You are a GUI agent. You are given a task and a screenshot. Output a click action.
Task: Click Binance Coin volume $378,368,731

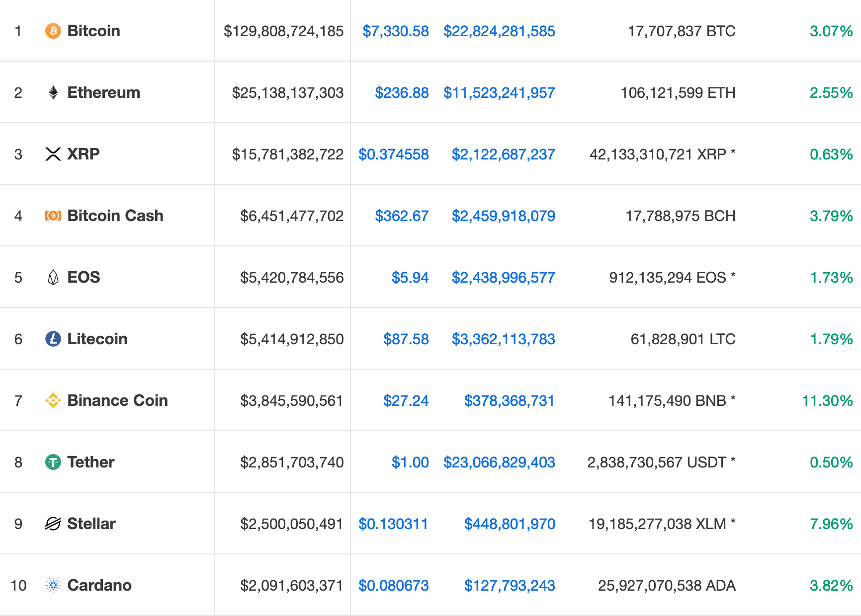pyautogui.click(x=510, y=401)
